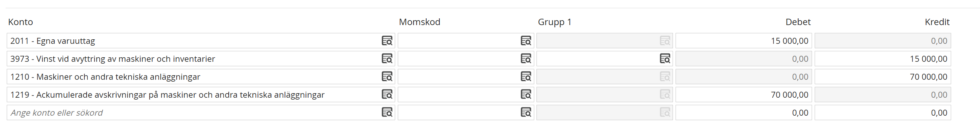This screenshot has width=980, height=140.
Task: Open Momskod lookup for 1219 row
Action: 526,94
